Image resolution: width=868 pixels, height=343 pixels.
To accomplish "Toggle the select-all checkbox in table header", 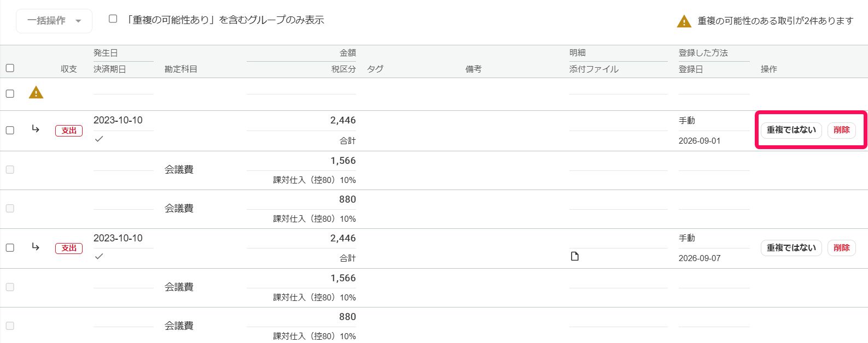I will pos(10,68).
